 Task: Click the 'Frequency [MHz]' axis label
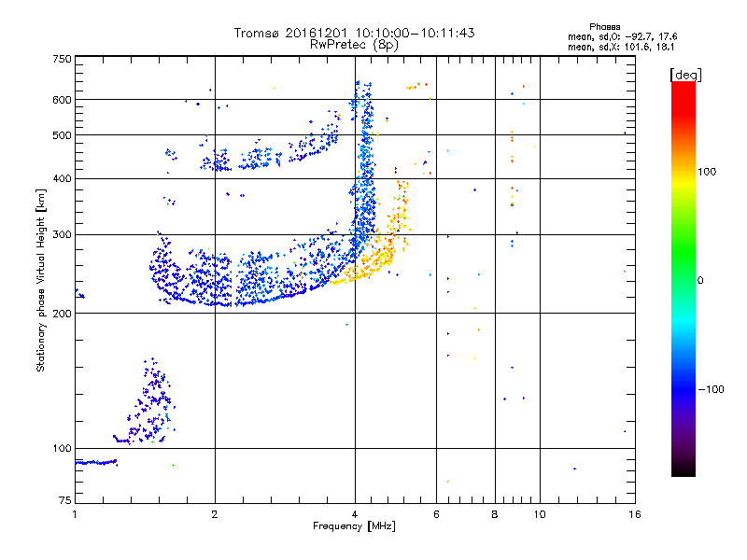click(x=354, y=526)
